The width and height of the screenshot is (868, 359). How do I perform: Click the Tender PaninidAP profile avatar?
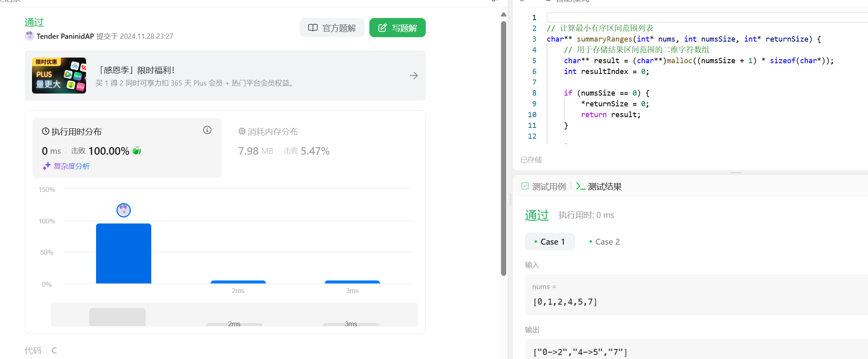point(30,36)
